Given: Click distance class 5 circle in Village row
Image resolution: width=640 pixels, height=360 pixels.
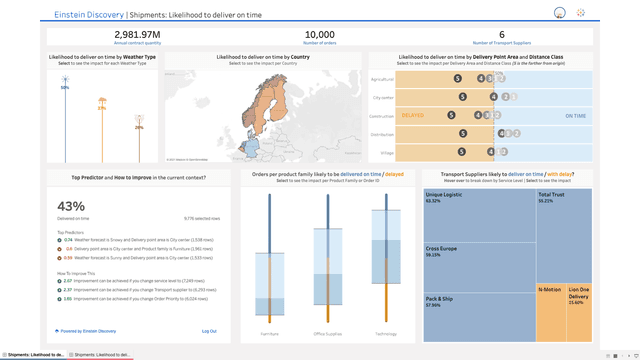Looking at the screenshot, I should tap(462, 152).
